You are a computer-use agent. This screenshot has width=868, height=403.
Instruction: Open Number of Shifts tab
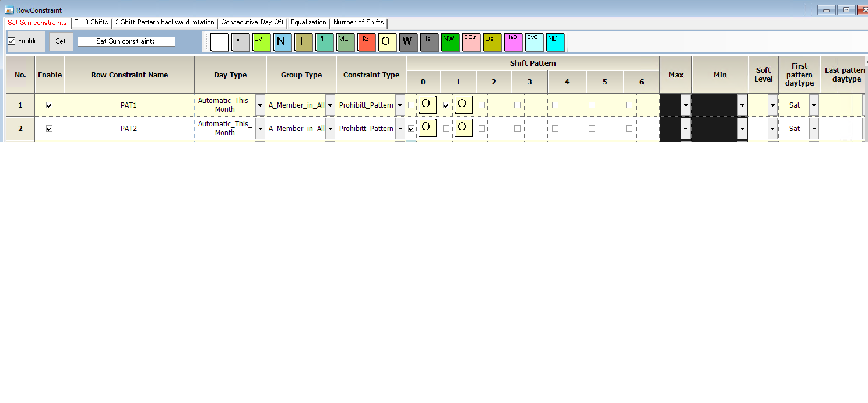tap(359, 22)
